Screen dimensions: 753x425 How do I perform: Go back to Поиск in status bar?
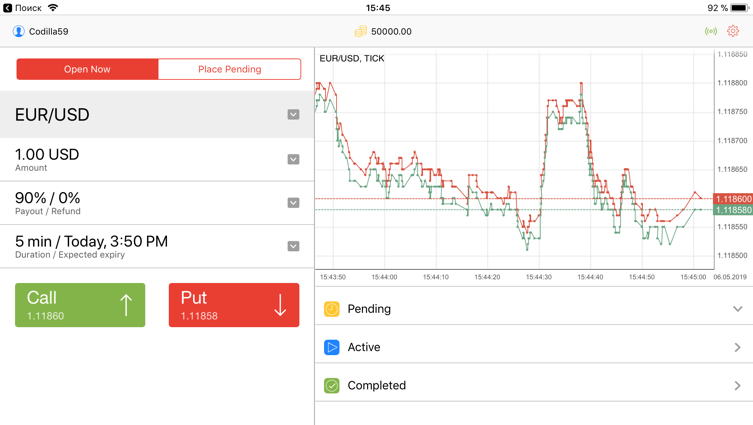[x=23, y=8]
